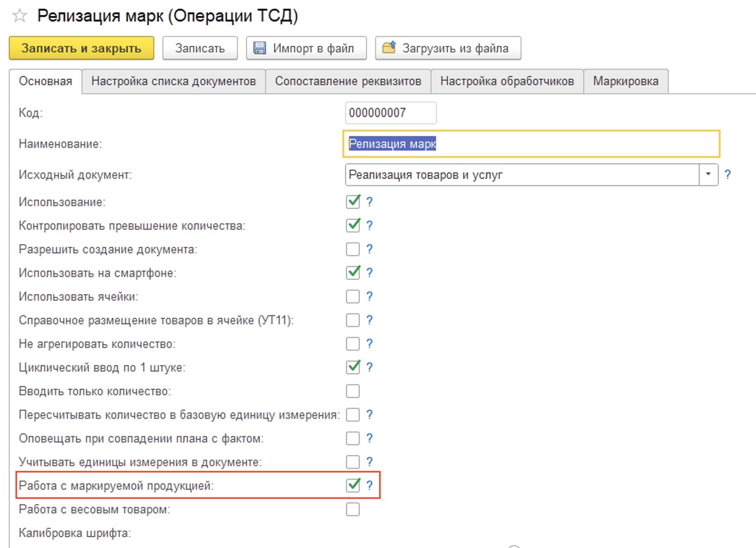
Task: Check Вводить только количество option
Action: (353, 391)
